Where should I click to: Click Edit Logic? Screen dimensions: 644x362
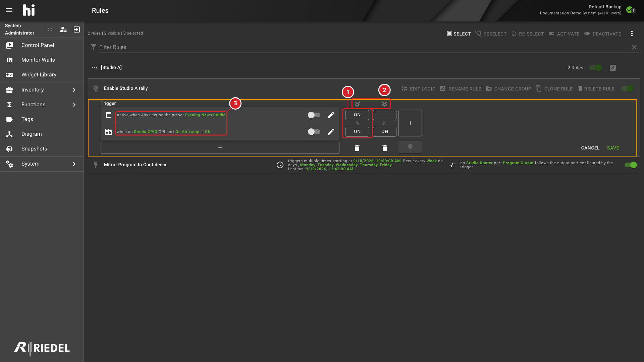coord(419,89)
